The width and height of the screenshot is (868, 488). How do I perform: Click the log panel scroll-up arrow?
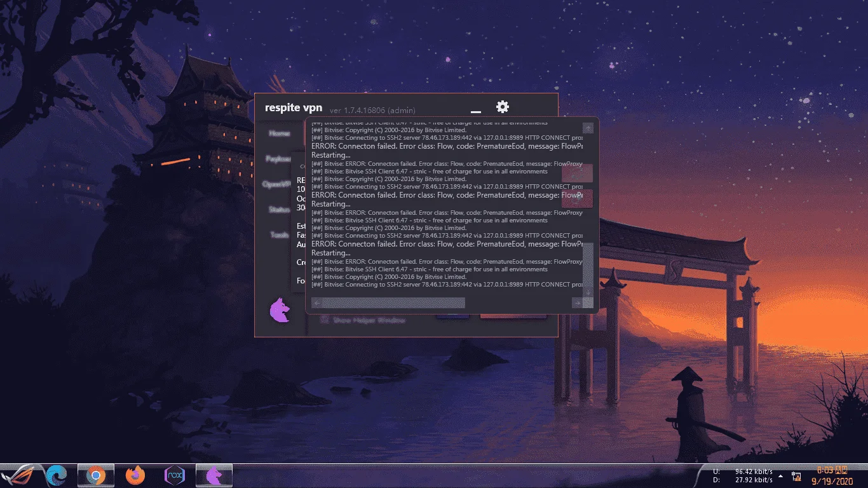tap(588, 128)
